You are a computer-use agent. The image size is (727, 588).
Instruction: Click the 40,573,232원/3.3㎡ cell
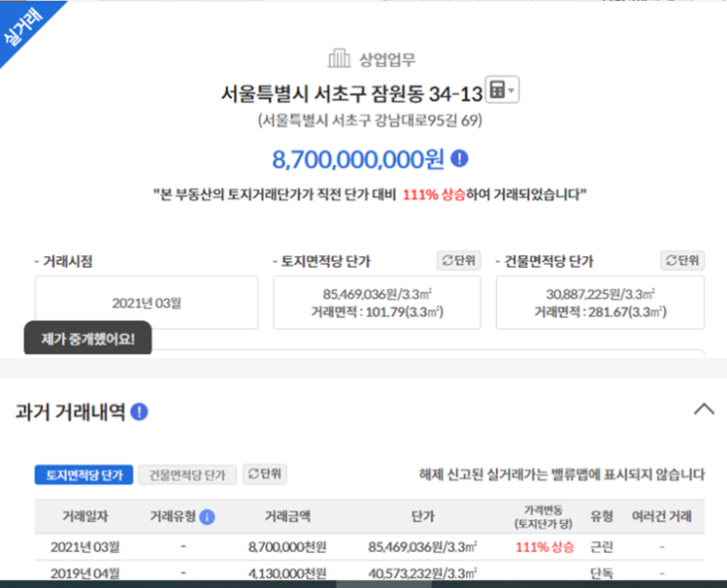pyautogui.click(x=422, y=573)
